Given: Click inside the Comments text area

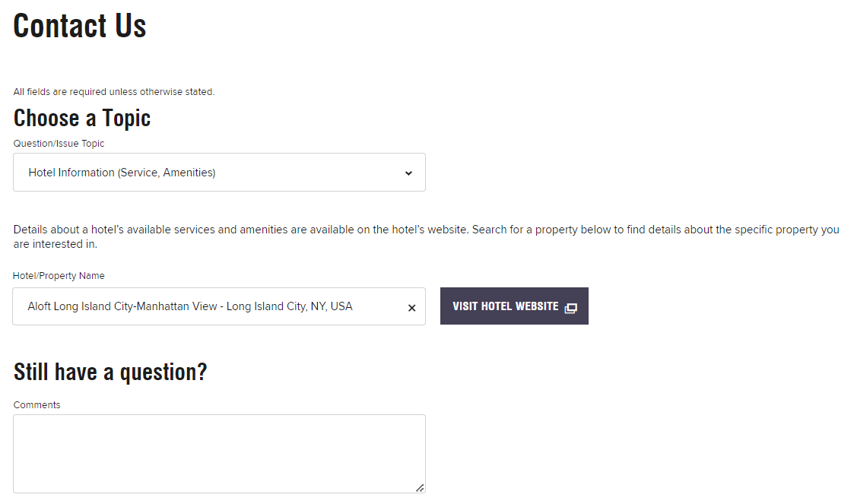Looking at the screenshot, I should click(219, 453).
